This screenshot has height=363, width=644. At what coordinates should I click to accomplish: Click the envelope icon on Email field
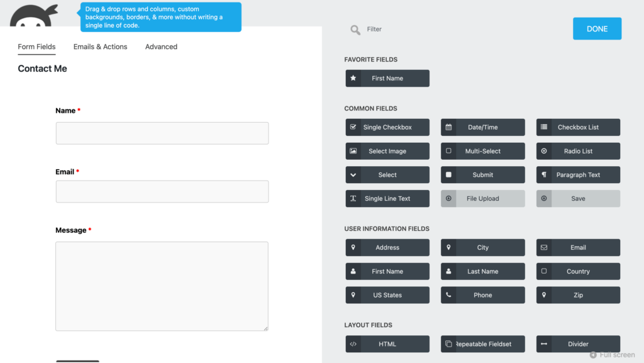544,247
